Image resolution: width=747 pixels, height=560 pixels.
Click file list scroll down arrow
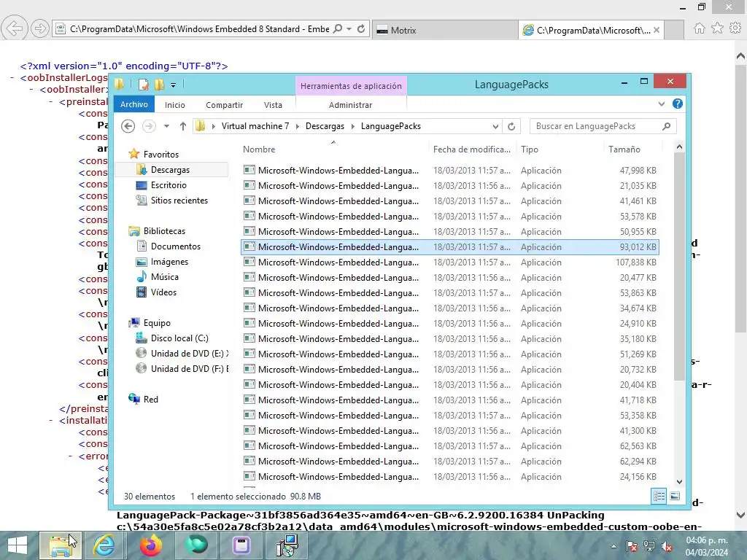pyautogui.click(x=679, y=481)
